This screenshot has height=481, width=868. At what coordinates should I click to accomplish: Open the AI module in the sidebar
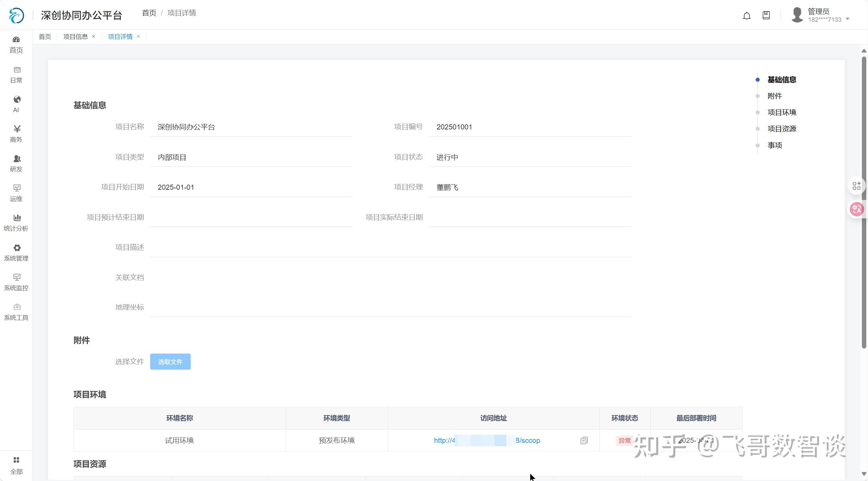(16, 104)
